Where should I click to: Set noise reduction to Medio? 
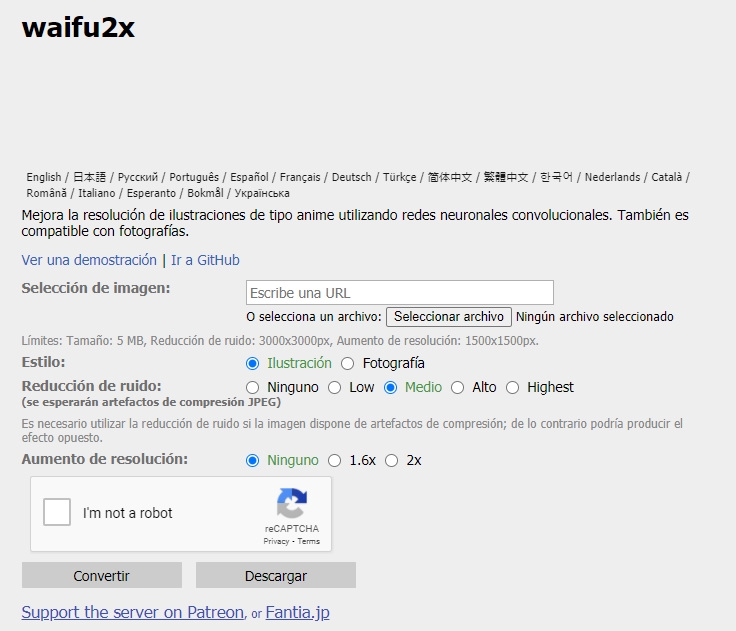coord(391,387)
